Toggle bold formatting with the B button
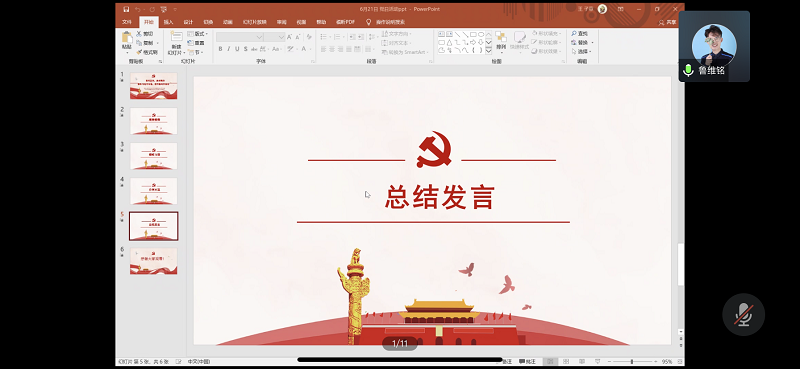 coord(220,49)
